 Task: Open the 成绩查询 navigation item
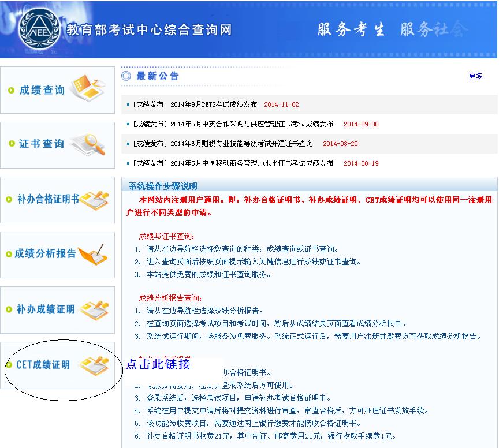pyautogui.click(x=57, y=90)
